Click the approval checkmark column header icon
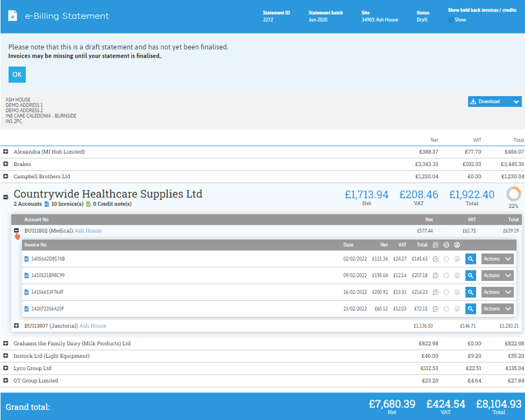Viewport: 525px width, 420px height. click(446, 245)
